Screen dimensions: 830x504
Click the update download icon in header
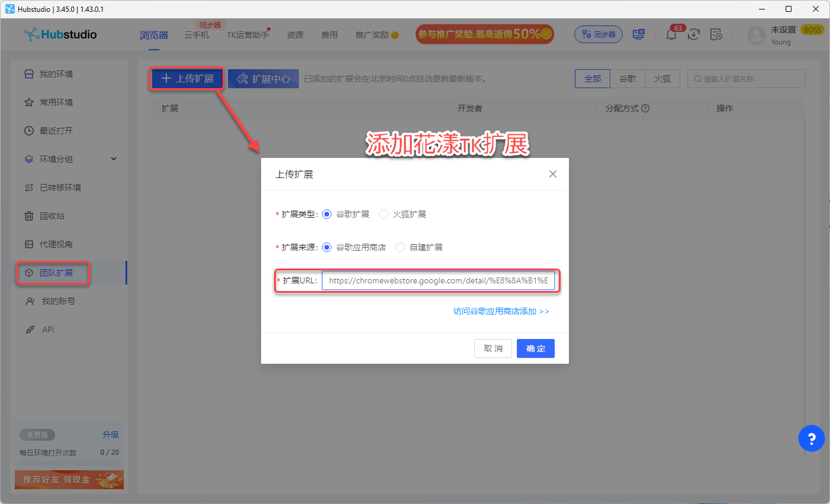pos(694,35)
